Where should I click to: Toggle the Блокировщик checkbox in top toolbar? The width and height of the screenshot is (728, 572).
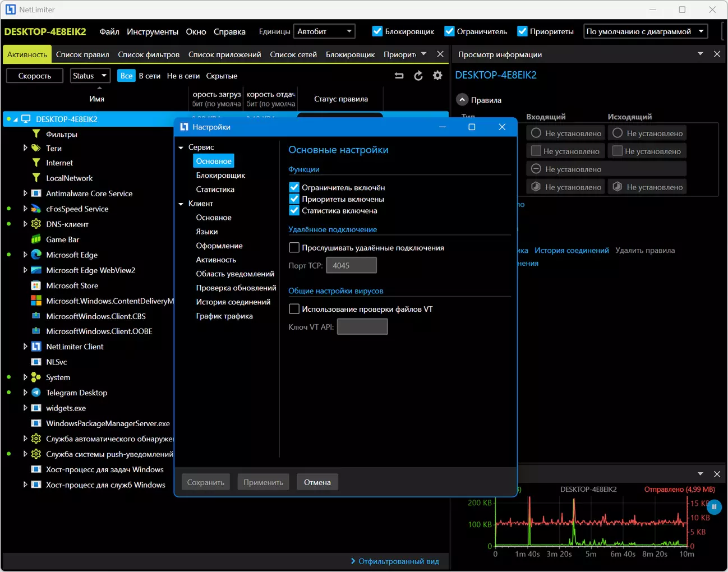tap(377, 31)
